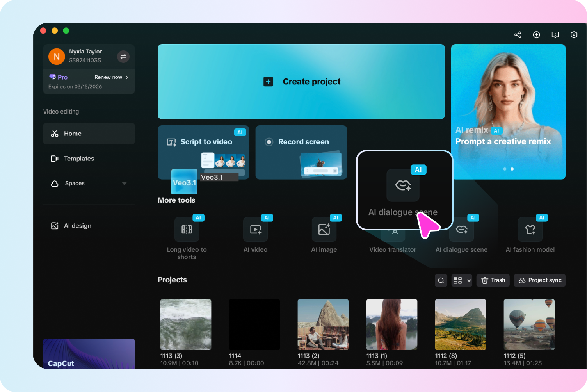
Task: Click the orange N profile avatar
Action: click(57, 57)
